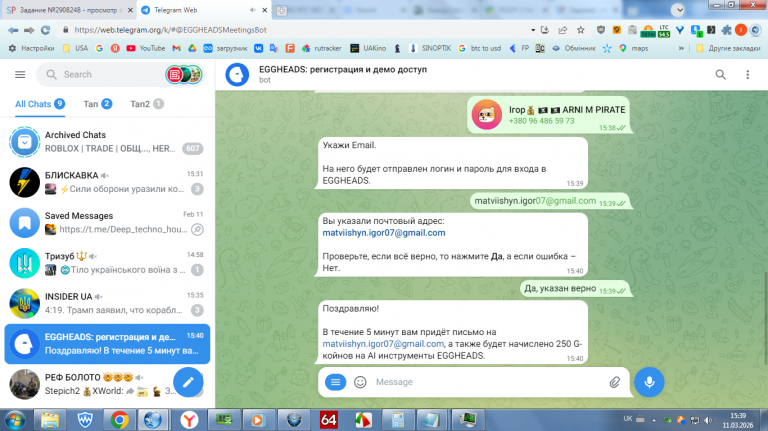This screenshot has height=431, width=768.
Task: Open the emoji picker
Action: tap(360, 382)
